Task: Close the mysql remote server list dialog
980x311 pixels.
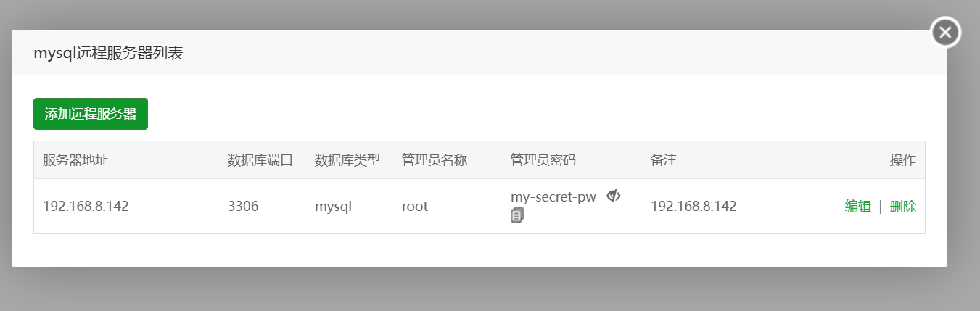Action: [x=945, y=33]
